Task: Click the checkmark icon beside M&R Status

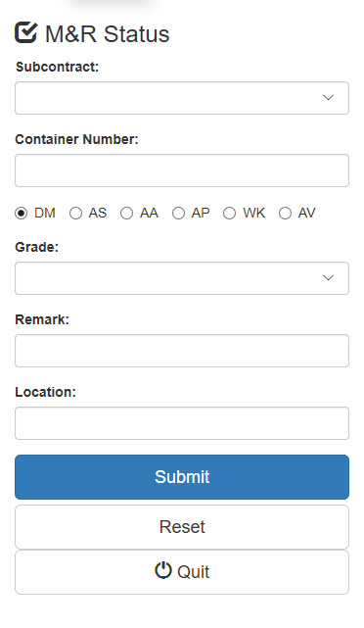Action: (26, 32)
